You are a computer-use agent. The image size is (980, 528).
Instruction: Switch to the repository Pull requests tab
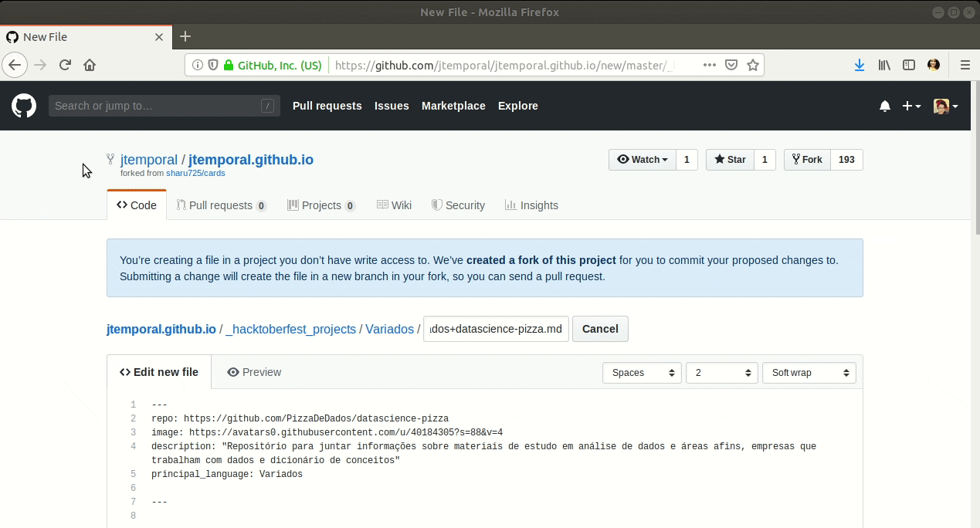[222, 205]
